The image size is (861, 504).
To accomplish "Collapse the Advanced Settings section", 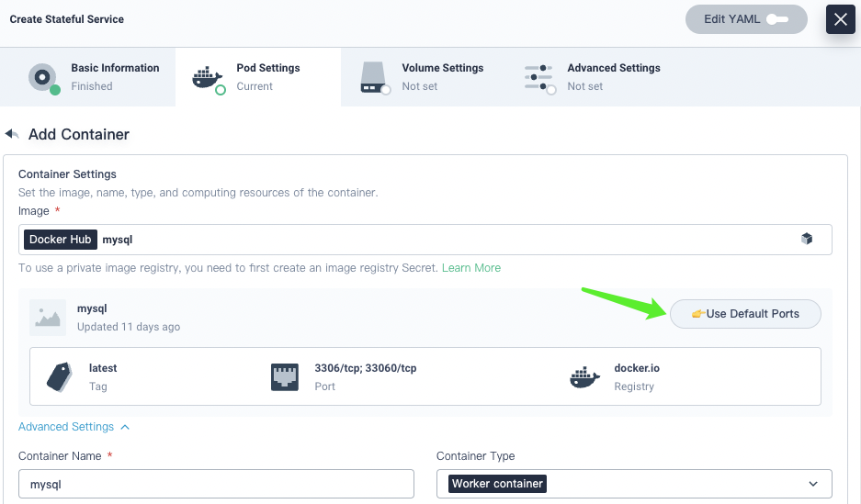I will click(74, 427).
